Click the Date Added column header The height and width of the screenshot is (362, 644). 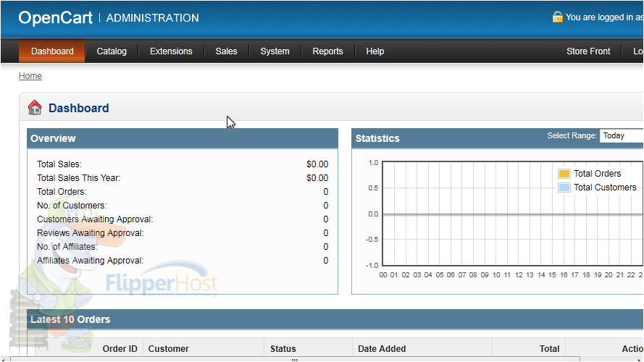click(x=382, y=348)
